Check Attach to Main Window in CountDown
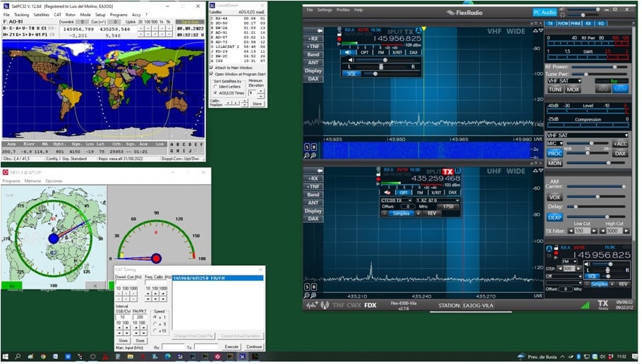 click(212, 68)
